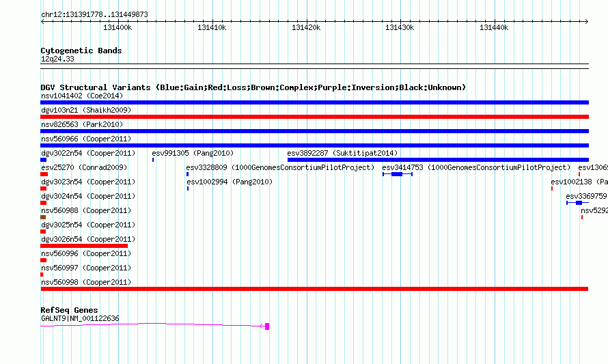Click the right arrowhead of the ruler
This screenshot has height=364, width=608.
(587, 22)
